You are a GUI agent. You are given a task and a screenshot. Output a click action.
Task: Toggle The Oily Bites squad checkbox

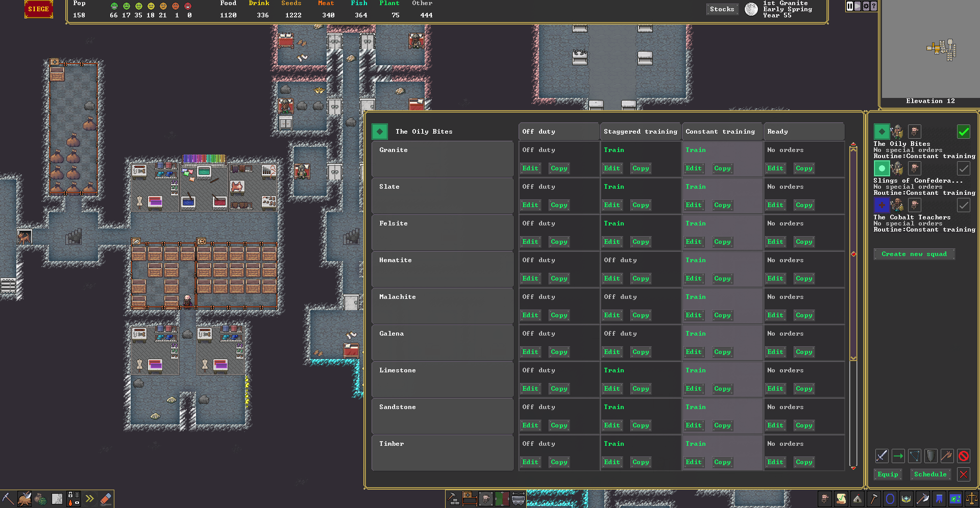[x=963, y=132]
